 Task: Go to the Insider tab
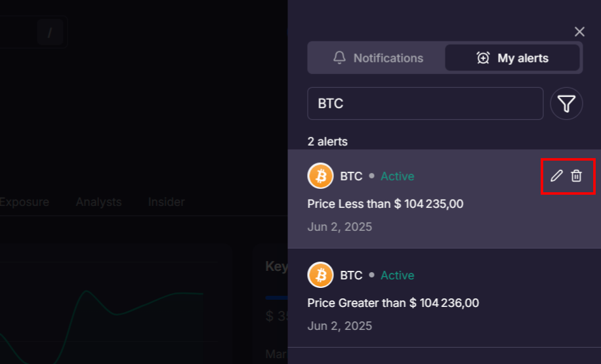[166, 202]
